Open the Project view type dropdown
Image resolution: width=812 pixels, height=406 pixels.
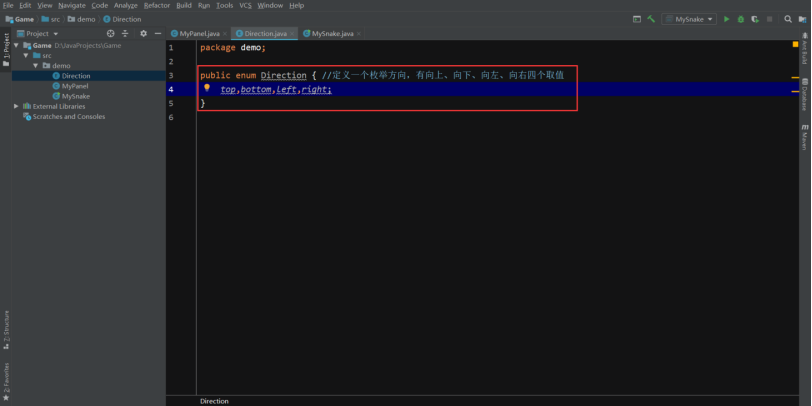[38, 34]
